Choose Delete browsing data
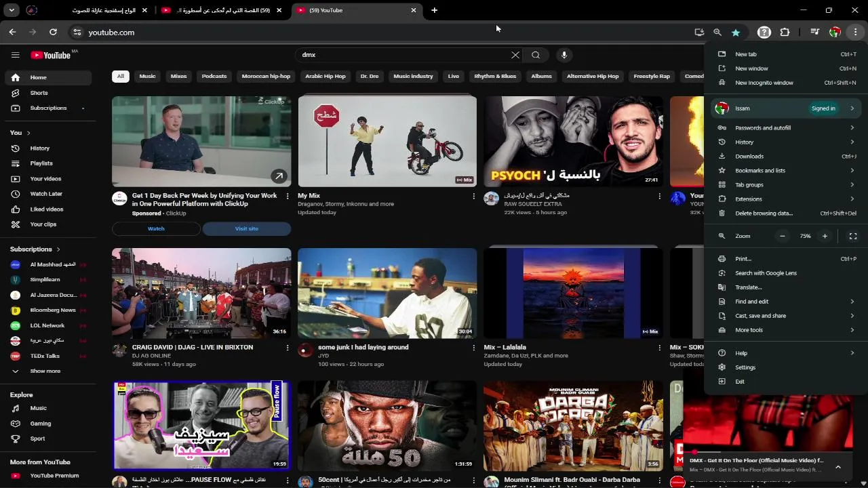This screenshot has height=488, width=868. [787, 213]
